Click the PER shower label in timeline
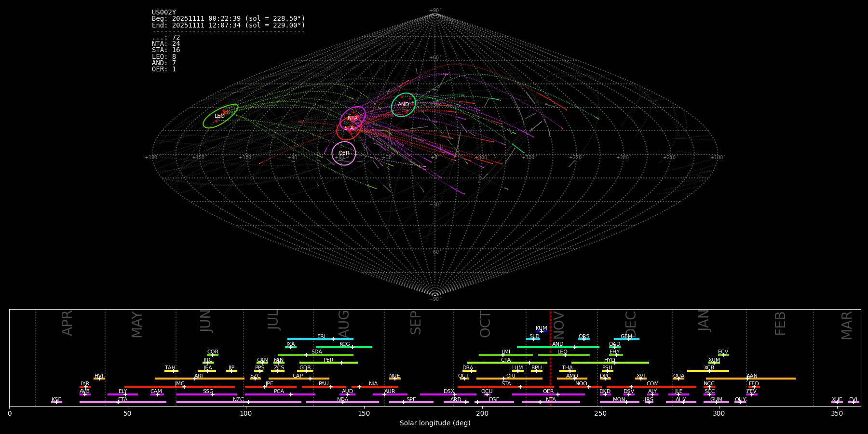Viewport: 868px width, 434px height. (x=328, y=360)
